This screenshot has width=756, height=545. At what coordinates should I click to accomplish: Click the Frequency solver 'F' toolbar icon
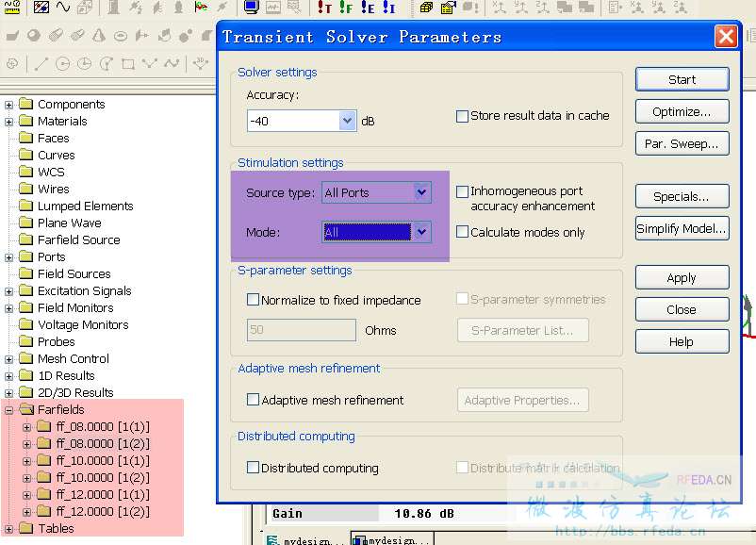[x=346, y=8]
